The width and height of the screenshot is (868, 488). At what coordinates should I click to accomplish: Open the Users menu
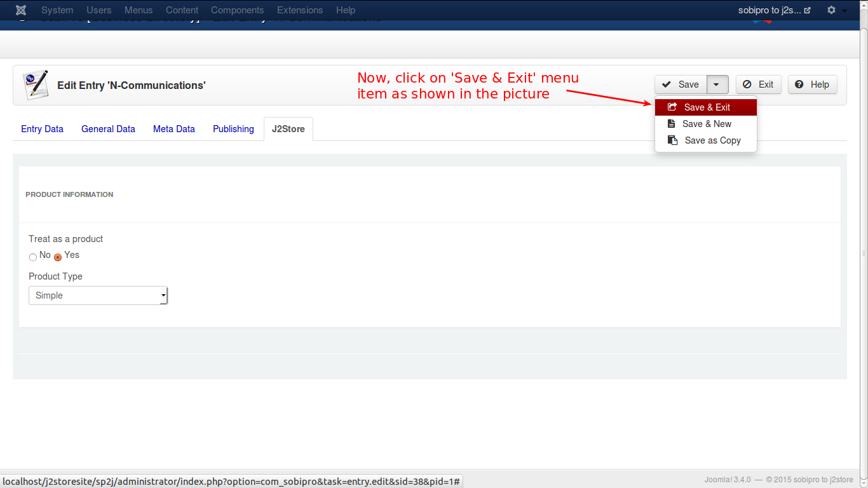98,10
